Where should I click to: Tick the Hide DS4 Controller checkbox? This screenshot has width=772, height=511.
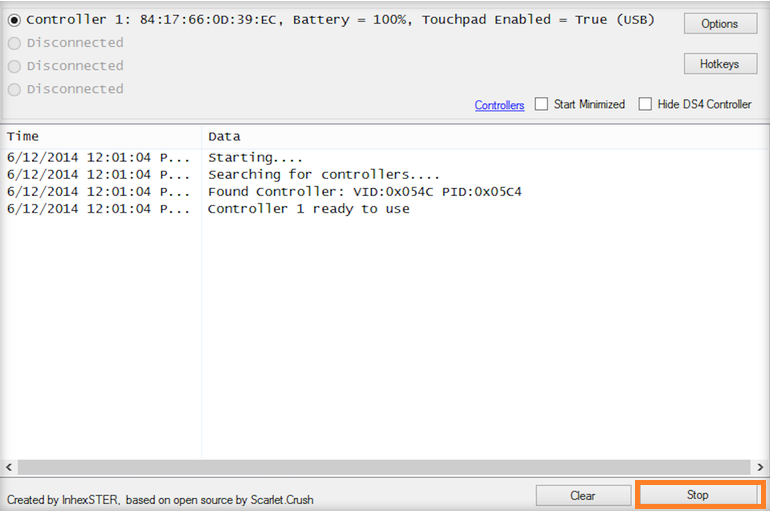(645, 104)
